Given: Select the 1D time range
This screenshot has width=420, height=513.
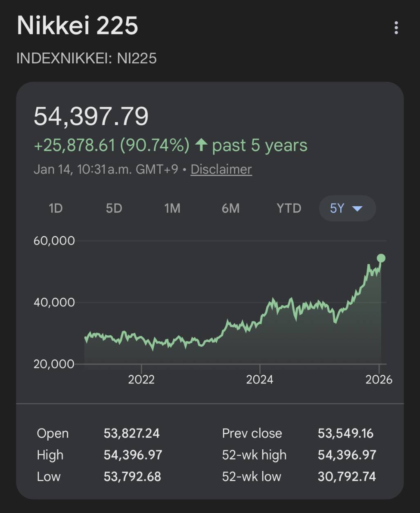Looking at the screenshot, I should point(56,208).
